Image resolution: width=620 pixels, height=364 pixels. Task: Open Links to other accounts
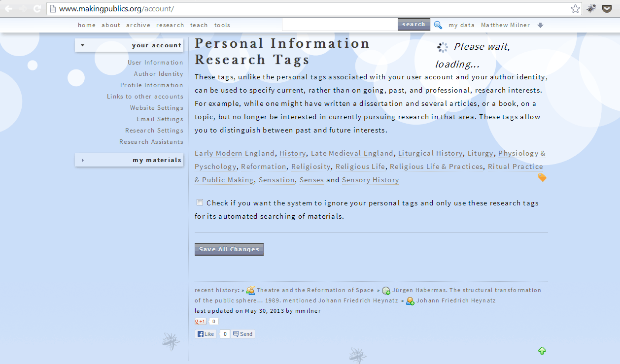(x=145, y=97)
